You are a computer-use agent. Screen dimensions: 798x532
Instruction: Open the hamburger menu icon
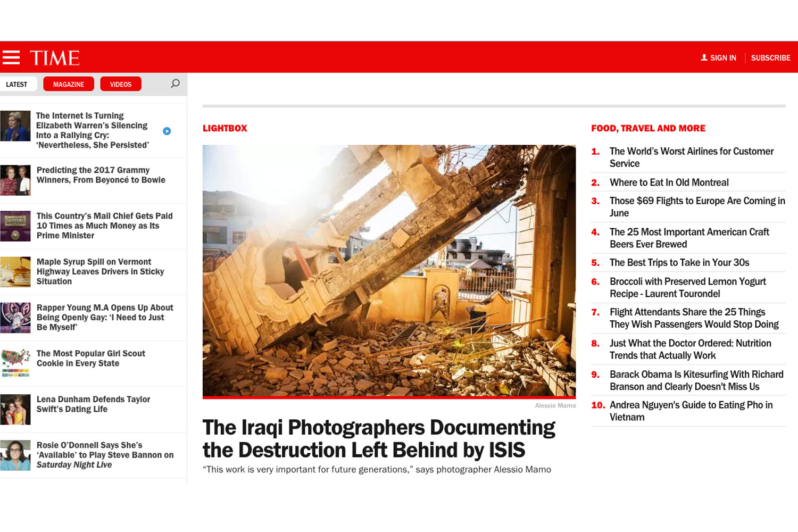coord(11,57)
